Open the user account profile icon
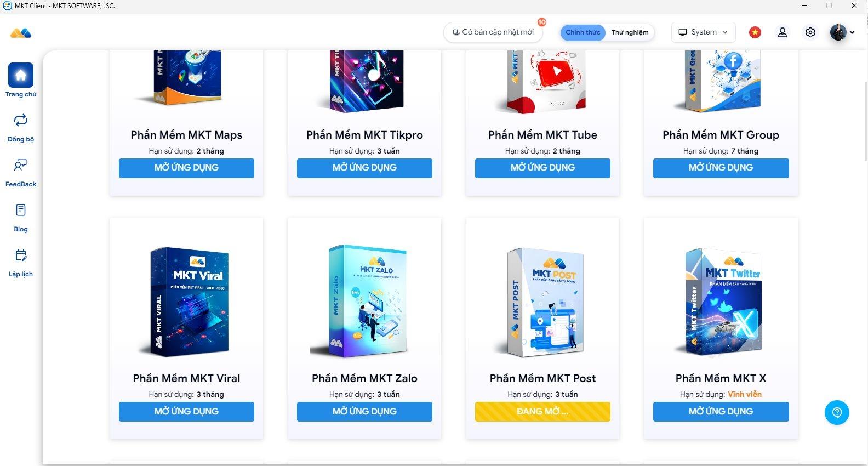This screenshot has height=466, width=868. point(783,32)
